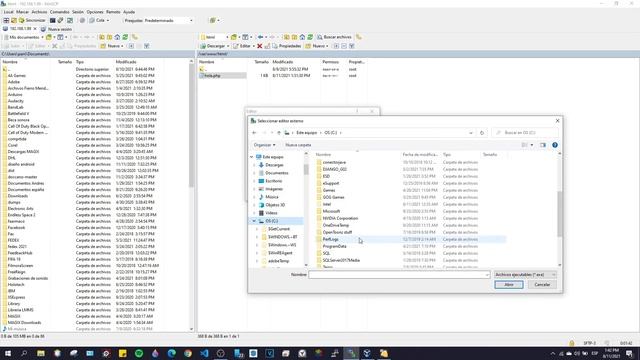Open the Archivos menu in WinSCP

[39, 12]
